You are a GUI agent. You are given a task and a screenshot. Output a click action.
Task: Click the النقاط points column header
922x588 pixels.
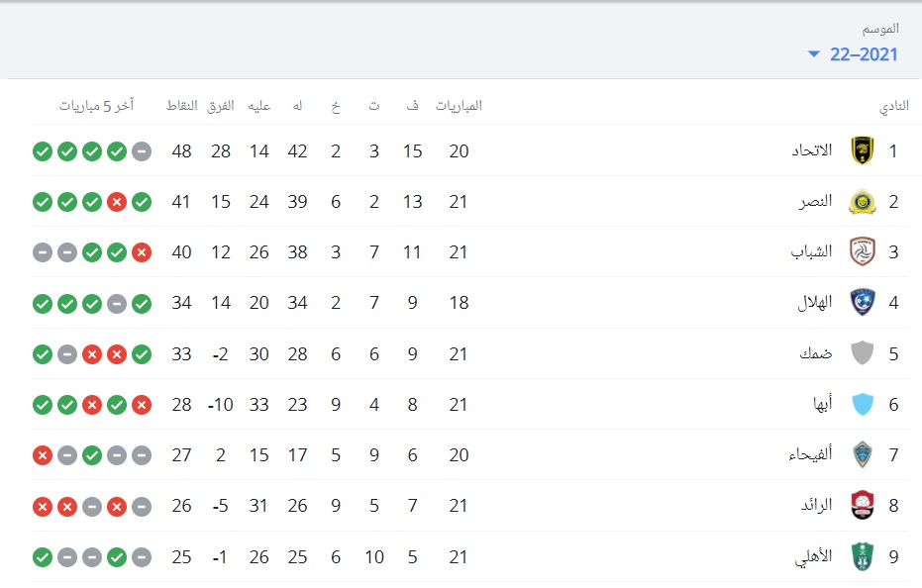point(181,106)
